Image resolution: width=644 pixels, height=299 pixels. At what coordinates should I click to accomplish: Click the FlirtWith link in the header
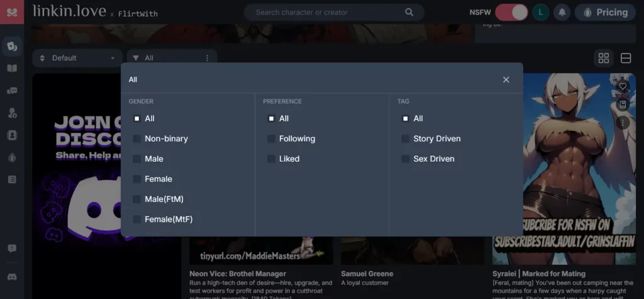(x=138, y=14)
